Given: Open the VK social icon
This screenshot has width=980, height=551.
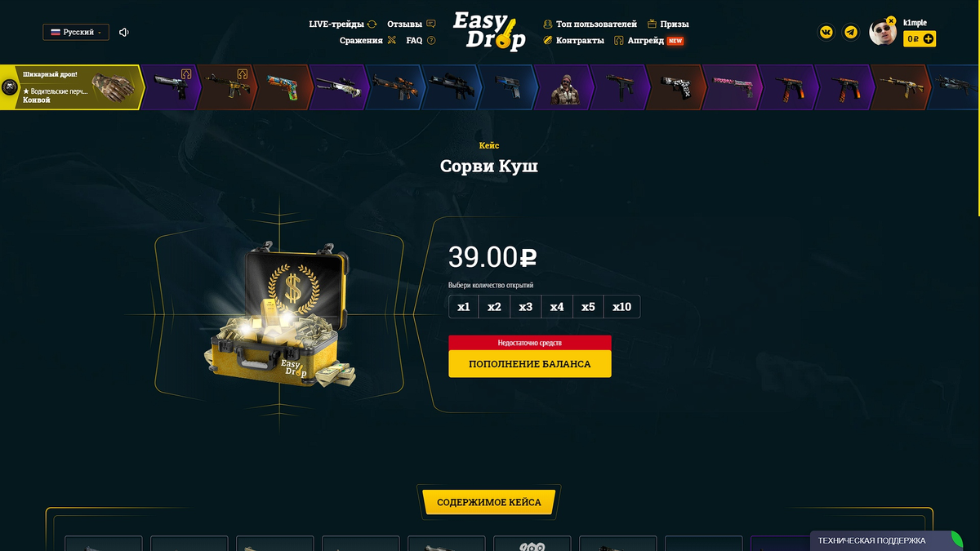Looking at the screenshot, I should coord(826,33).
